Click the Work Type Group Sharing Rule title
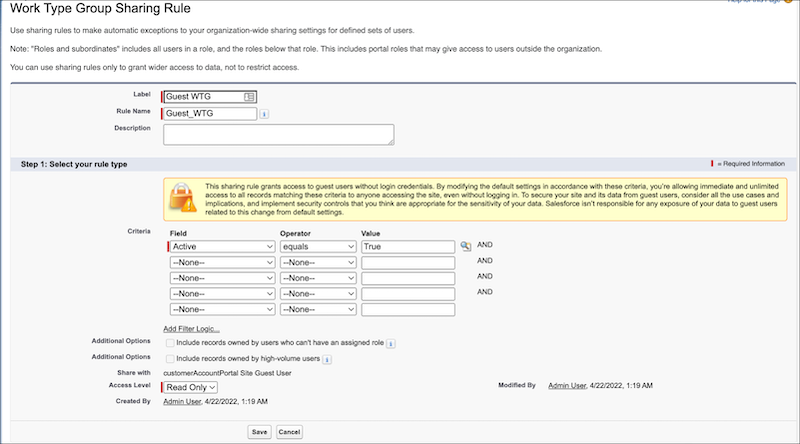This screenshot has height=444, width=800. (100, 8)
